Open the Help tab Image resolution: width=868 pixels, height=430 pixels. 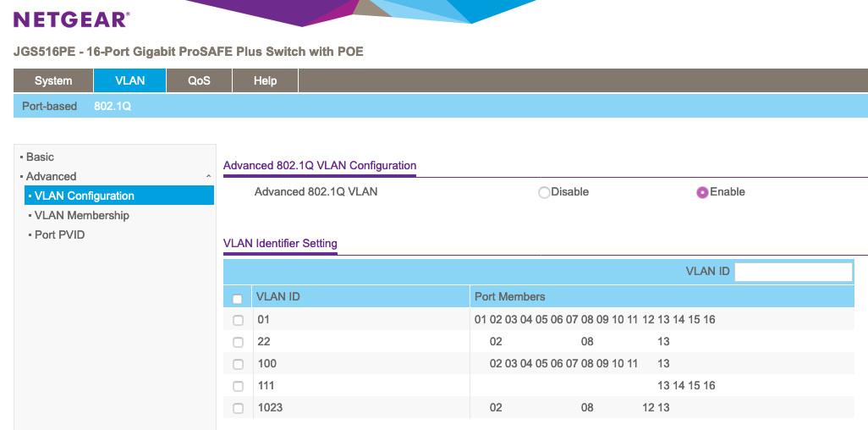click(266, 80)
